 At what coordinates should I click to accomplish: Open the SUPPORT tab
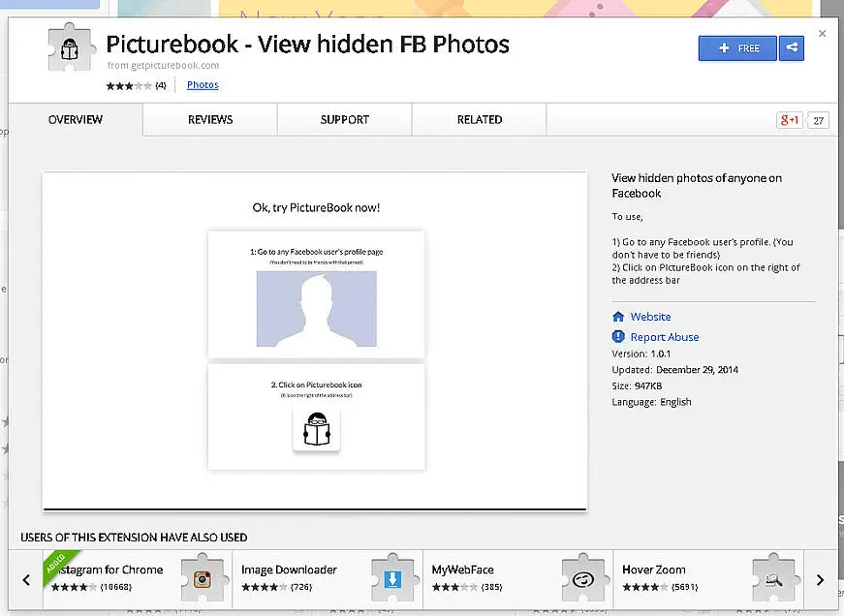[345, 119]
